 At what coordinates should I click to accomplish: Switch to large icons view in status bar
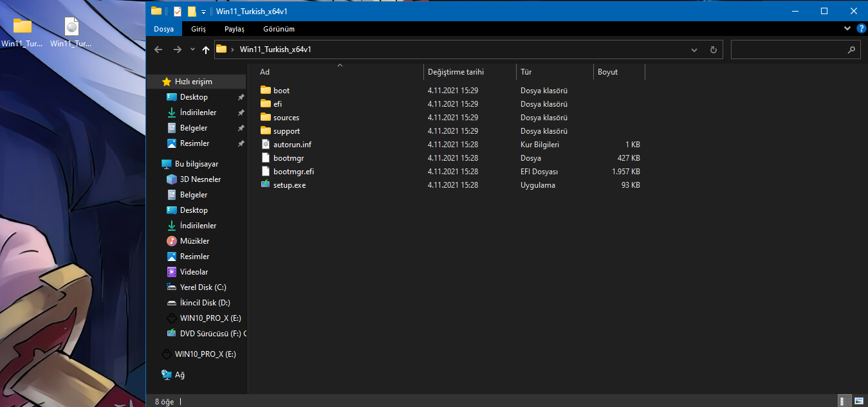[858, 401]
